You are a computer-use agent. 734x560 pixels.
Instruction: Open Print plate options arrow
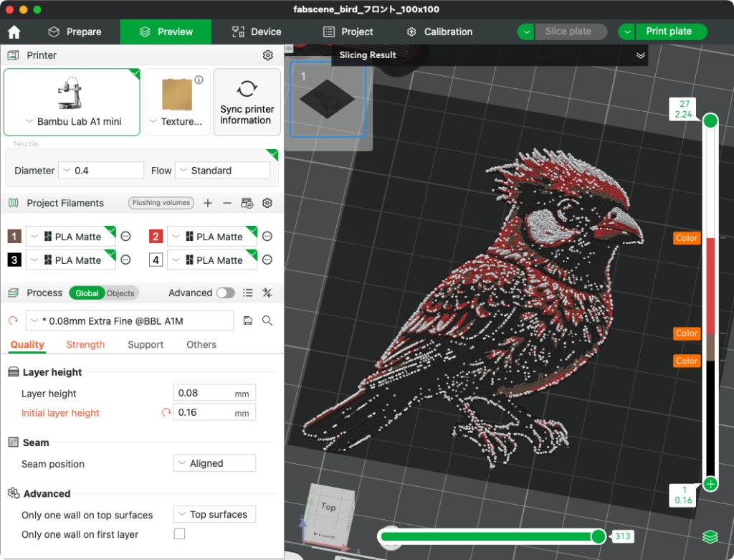point(626,32)
